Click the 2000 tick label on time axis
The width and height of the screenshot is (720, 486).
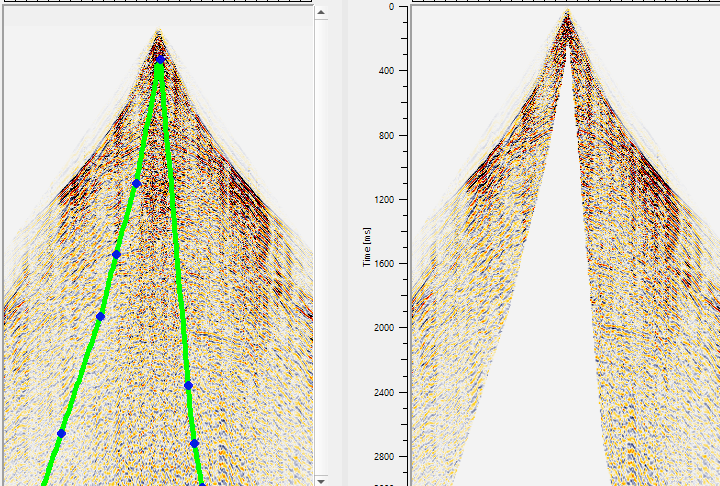click(385, 328)
